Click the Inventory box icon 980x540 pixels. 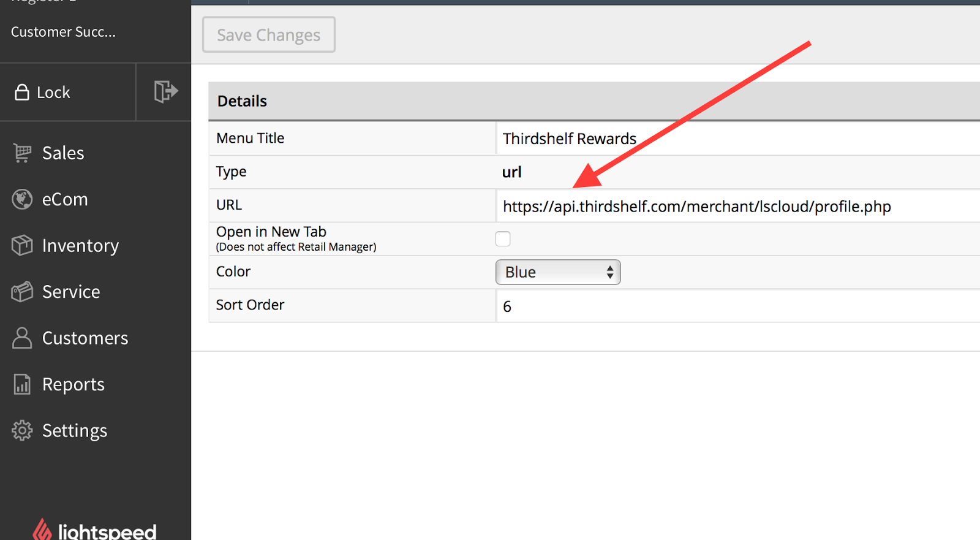pyautogui.click(x=22, y=245)
